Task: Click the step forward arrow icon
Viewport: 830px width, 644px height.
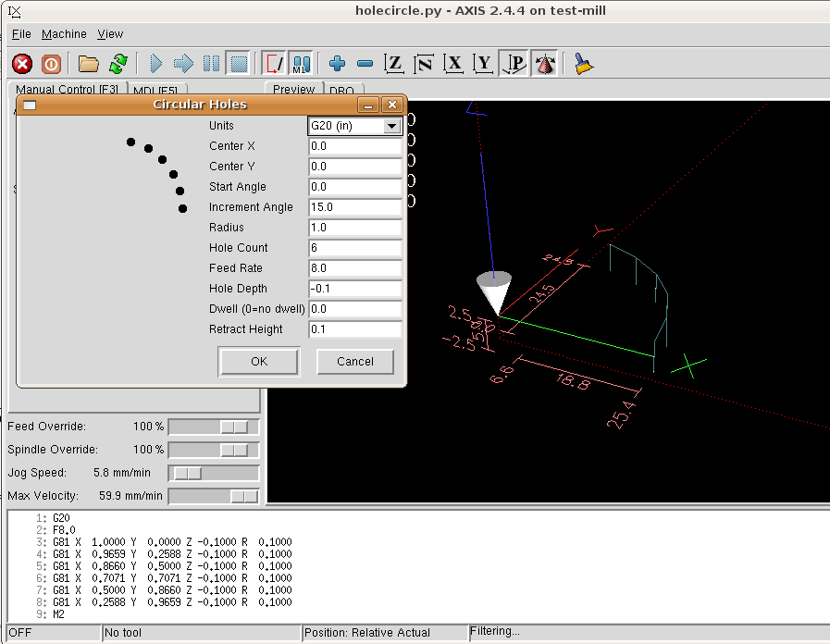Action: point(183,64)
